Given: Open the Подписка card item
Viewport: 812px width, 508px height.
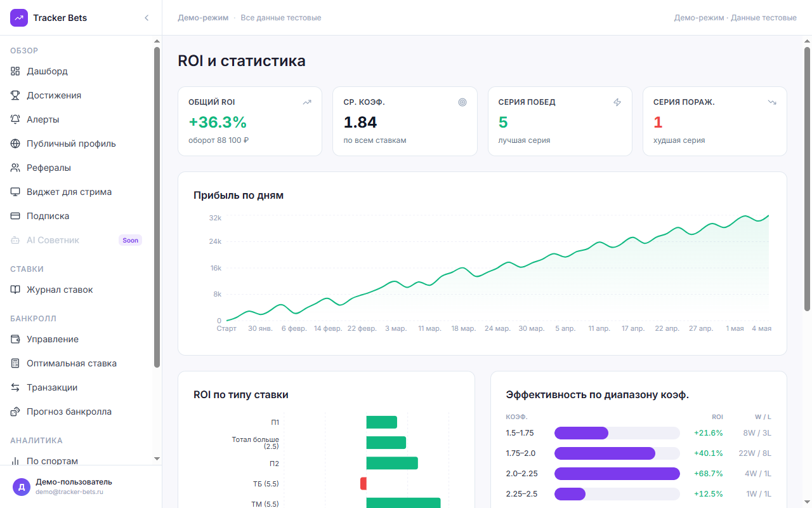Looking at the screenshot, I should (76, 216).
